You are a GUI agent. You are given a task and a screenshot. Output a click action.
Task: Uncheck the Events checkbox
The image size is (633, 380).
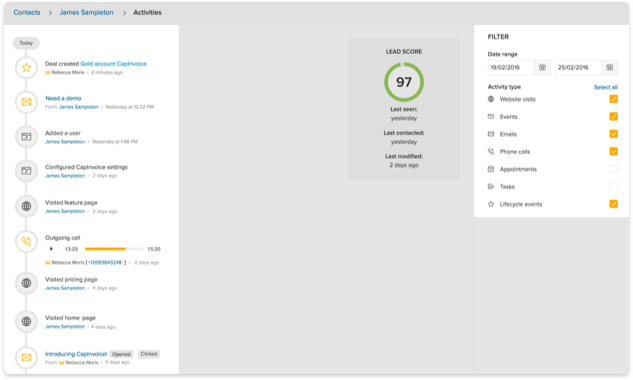(613, 116)
